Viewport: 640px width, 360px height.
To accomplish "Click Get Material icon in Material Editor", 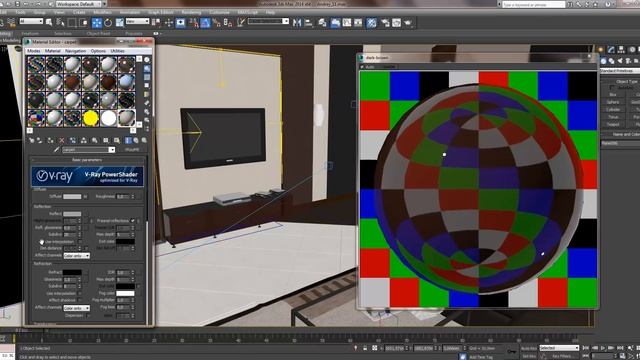I will point(31,140).
